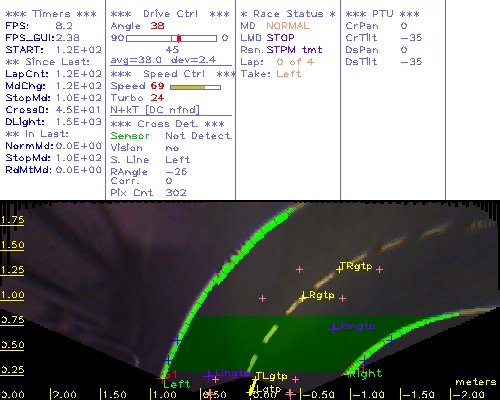Click the green Sensor label
Viewport: 500px width, 400px height.
[130, 136]
